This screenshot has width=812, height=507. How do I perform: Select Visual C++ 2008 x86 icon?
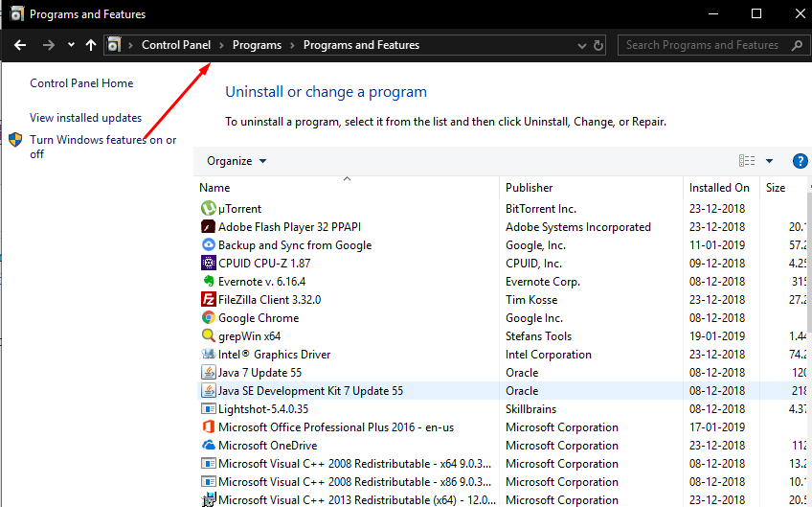pyautogui.click(x=208, y=481)
